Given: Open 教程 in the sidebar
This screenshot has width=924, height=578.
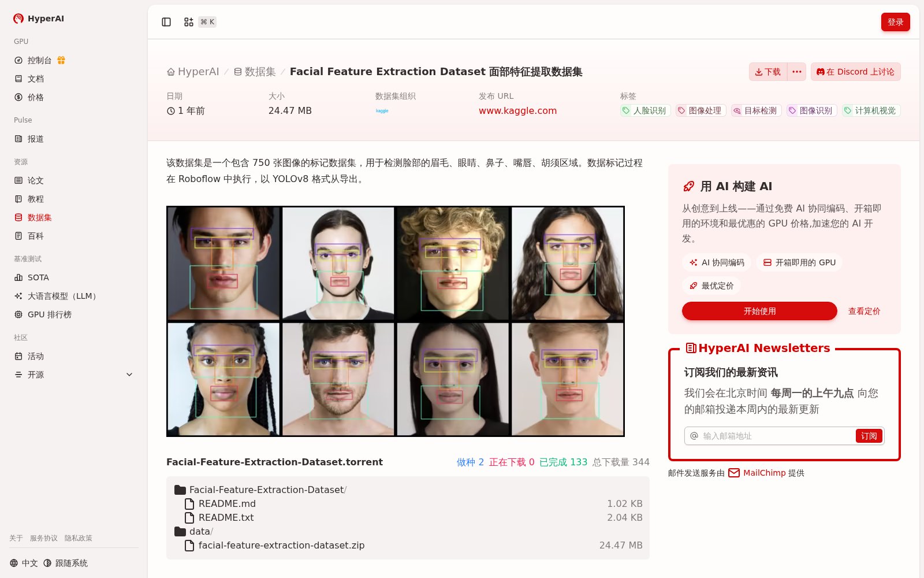Looking at the screenshot, I should pos(36,199).
